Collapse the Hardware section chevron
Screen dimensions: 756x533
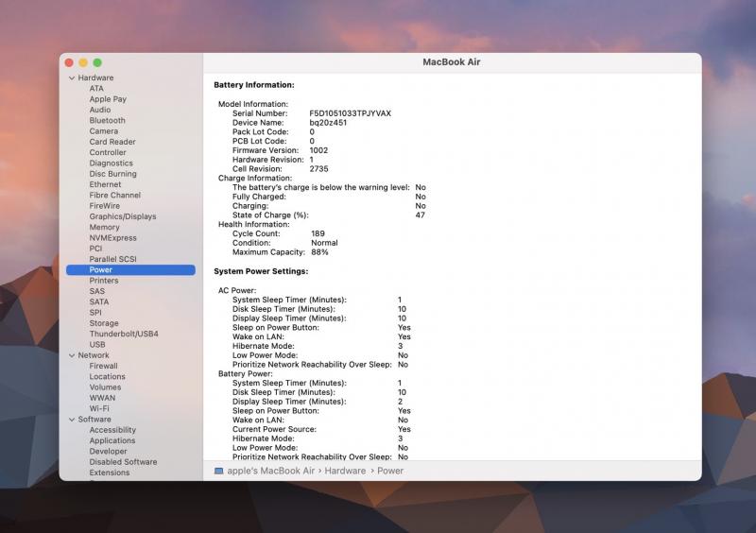click(x=72, y=78)
